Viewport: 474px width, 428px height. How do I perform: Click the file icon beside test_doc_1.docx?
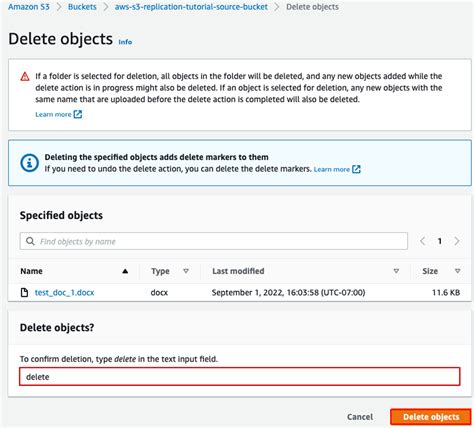coord(24,292)
